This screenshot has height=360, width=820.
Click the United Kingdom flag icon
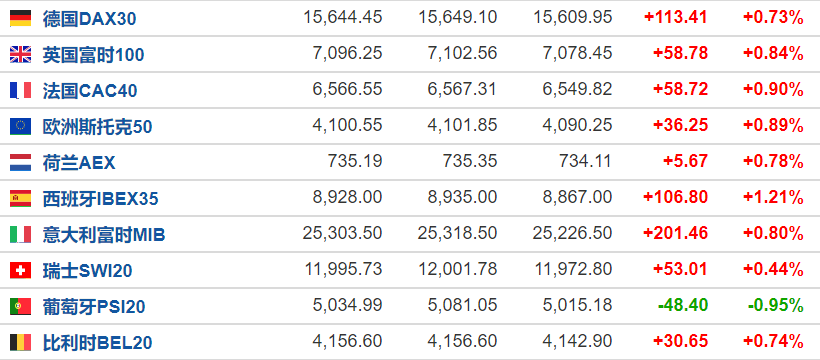pos(20,54)
